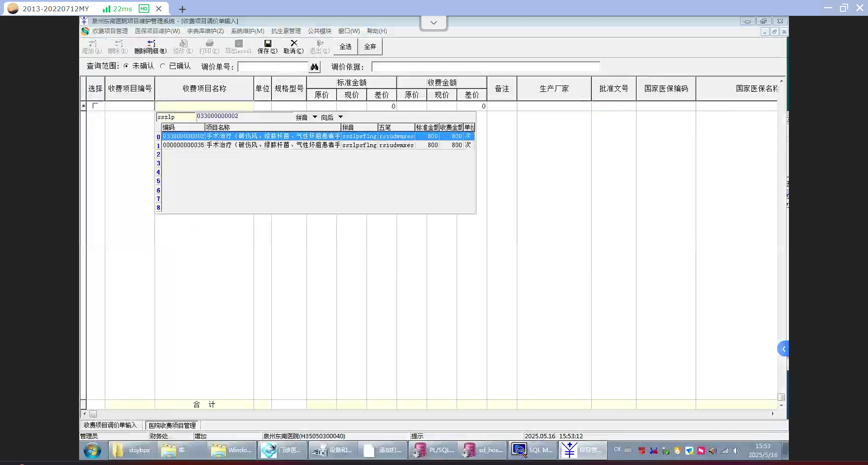Open the 收费项目管理 menu

[x=110, y=31]
